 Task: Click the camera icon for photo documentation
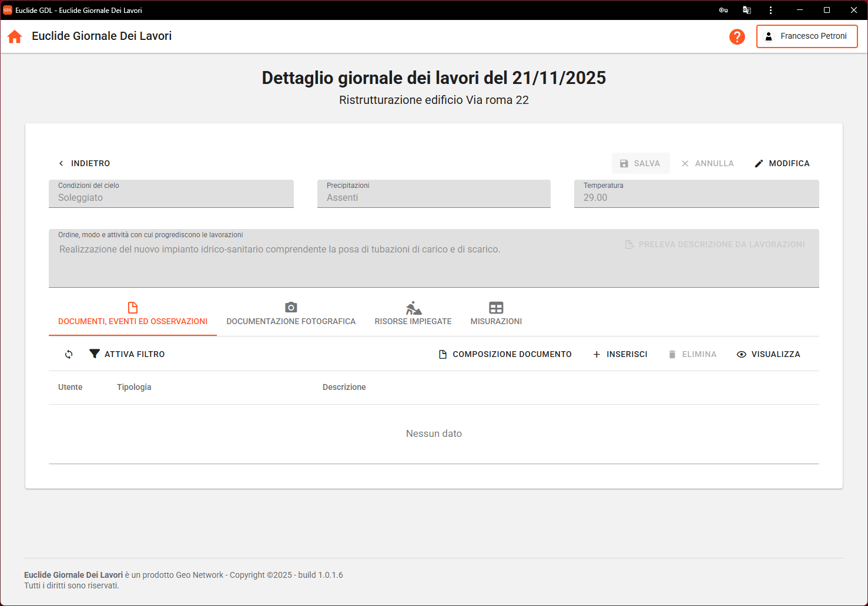[x=291, y=308]
